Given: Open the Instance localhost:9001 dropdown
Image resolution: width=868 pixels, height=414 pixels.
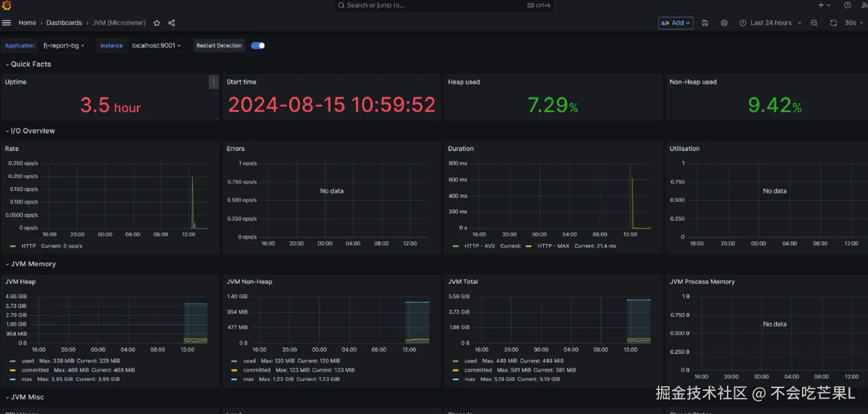Looking at the screenshot, I should [x=157, y=46].
